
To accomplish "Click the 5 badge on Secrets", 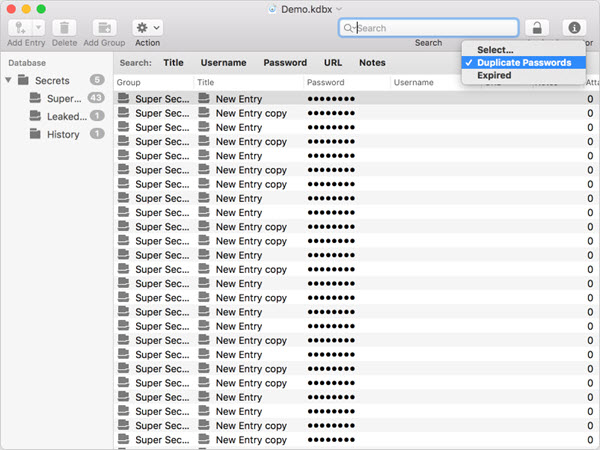I will (x=97, y=80).
